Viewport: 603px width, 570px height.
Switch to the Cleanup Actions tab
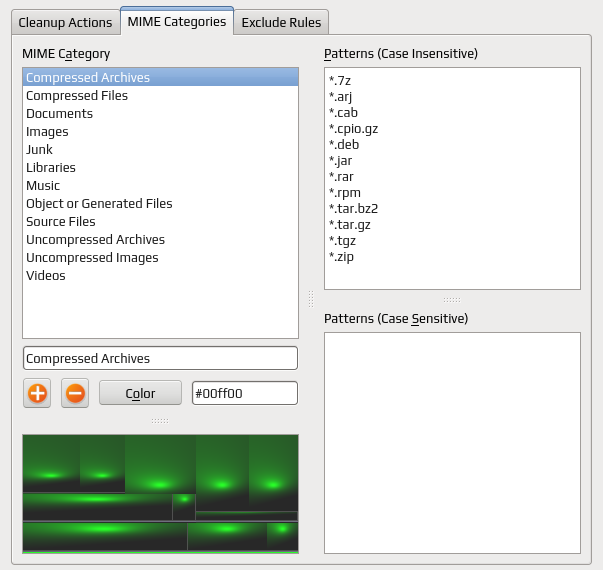65,22
